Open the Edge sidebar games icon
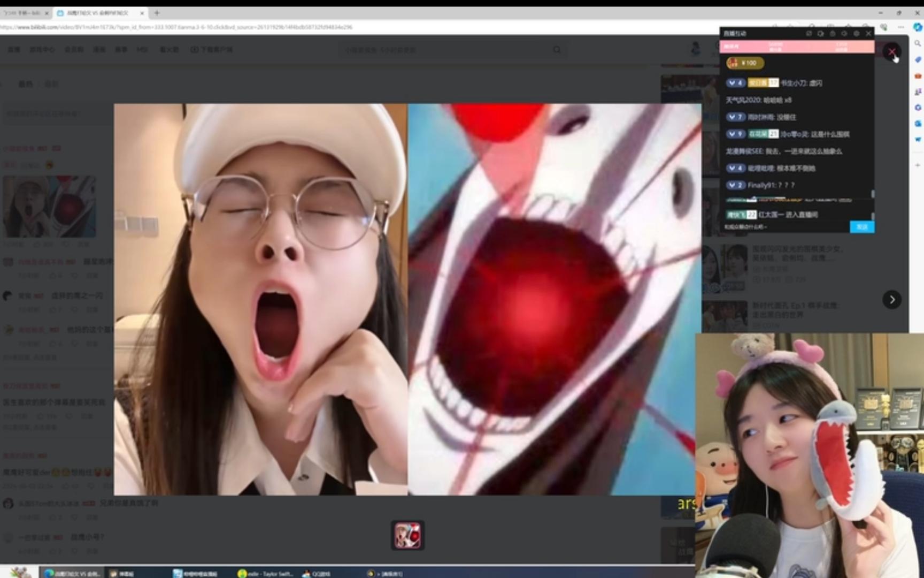 coord(918,92)
